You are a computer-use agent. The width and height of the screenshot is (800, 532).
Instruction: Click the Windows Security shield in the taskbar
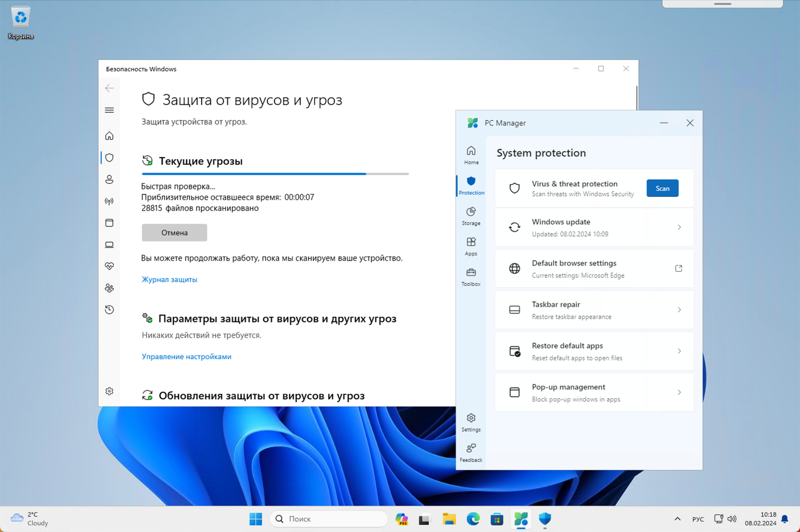tap(545, 519)
